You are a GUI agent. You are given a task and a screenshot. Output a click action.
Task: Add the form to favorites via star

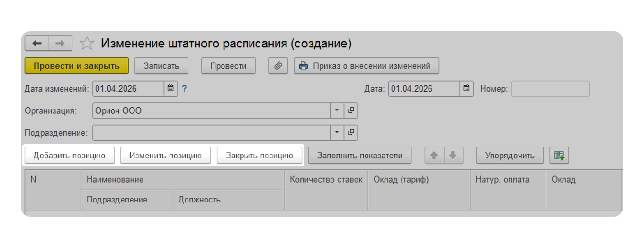click(x=87, y=44)
